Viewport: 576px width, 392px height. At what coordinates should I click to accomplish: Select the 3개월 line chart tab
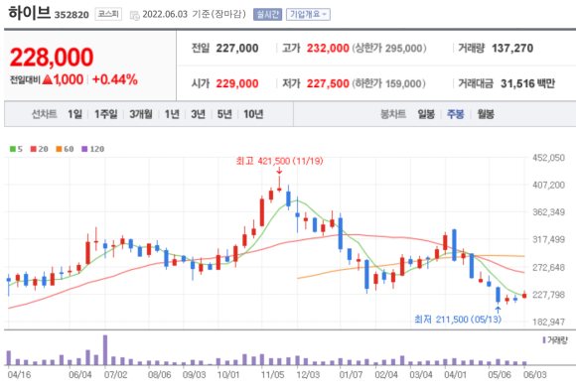click(141, 114)
